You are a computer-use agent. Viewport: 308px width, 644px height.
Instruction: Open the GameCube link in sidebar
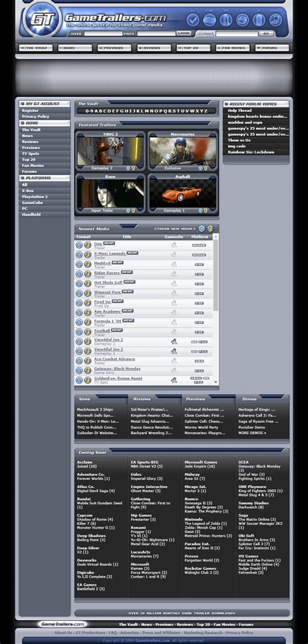(x=32, y=202)
